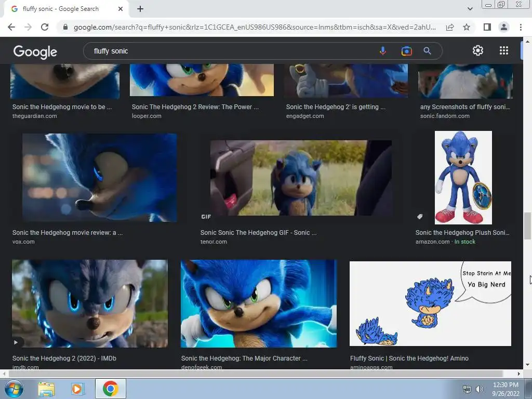Open the engadget Knuckles glove thumbnail
Viewport: 532px width, 399px height.
coord(346,81)
